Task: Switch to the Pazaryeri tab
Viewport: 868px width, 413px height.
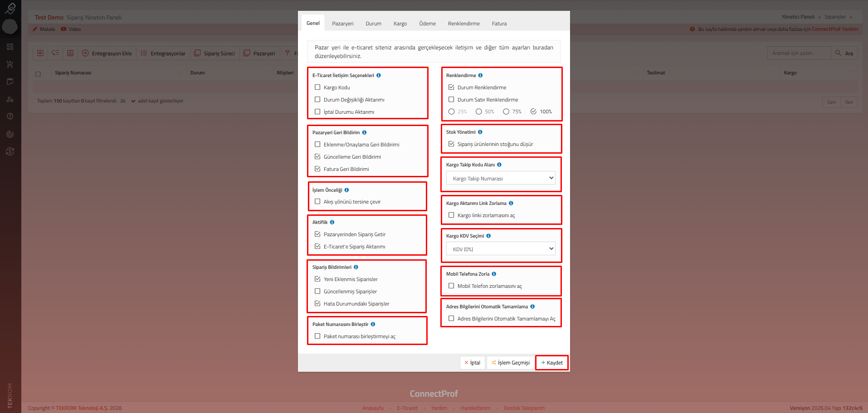Action: click(x=342, y=24)
